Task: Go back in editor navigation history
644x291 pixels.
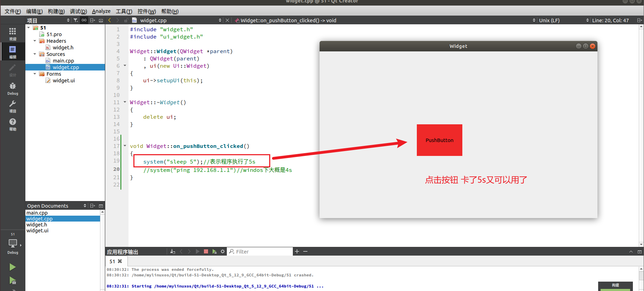Action: [x=110, y=20]
